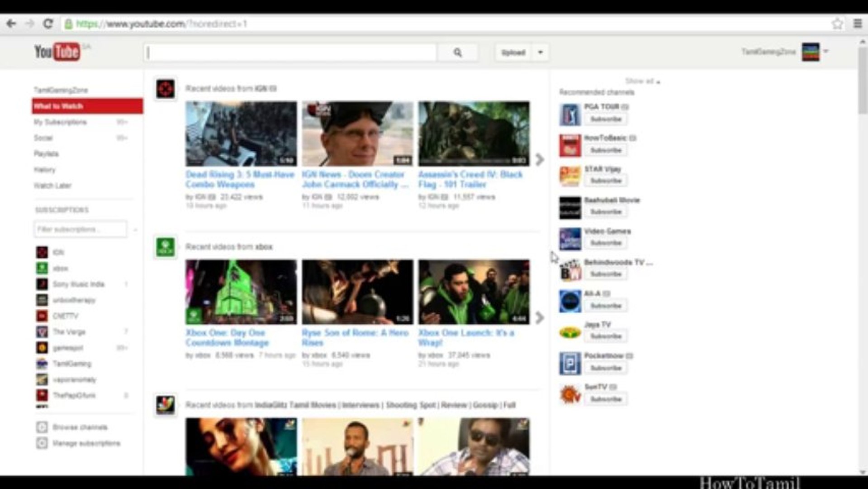Reload the page with the refresh icon
Image resolution: width=868 pixels, height=489 pixels.
[x=48, y=24]
